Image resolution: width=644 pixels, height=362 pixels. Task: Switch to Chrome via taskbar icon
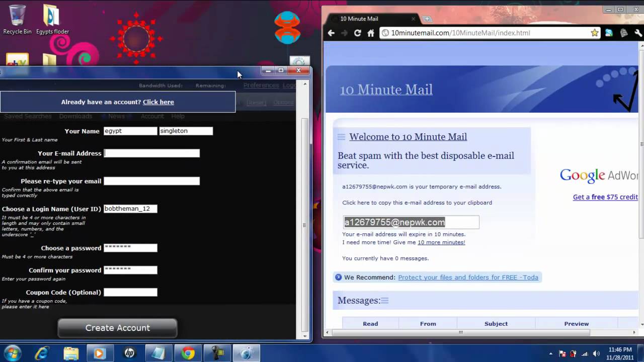pos(188,353)
